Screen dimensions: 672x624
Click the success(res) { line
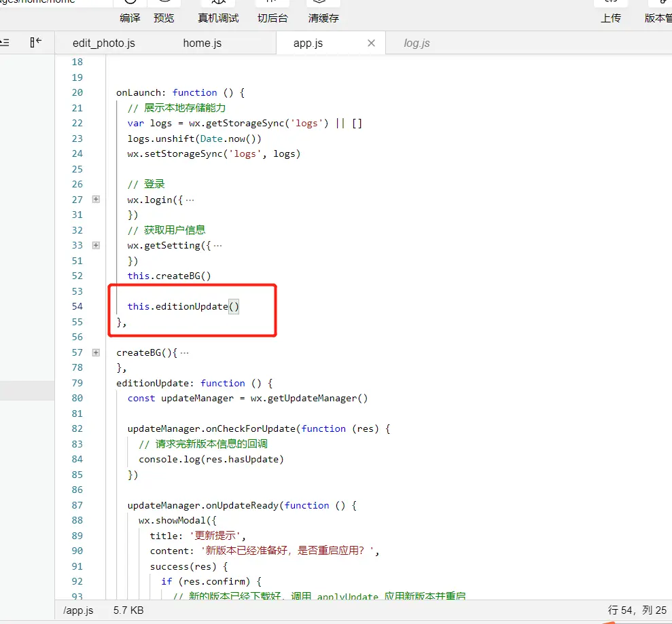(x=189, y=566)
